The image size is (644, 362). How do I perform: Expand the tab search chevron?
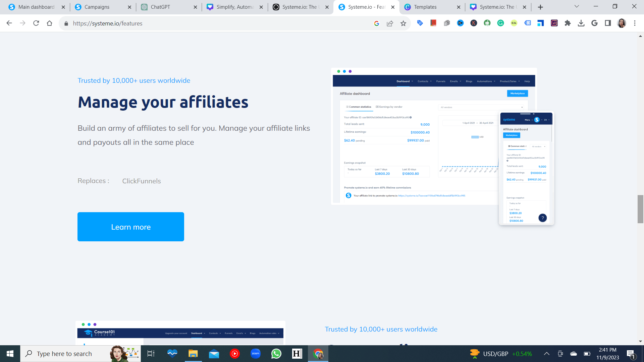coord(577,6)
